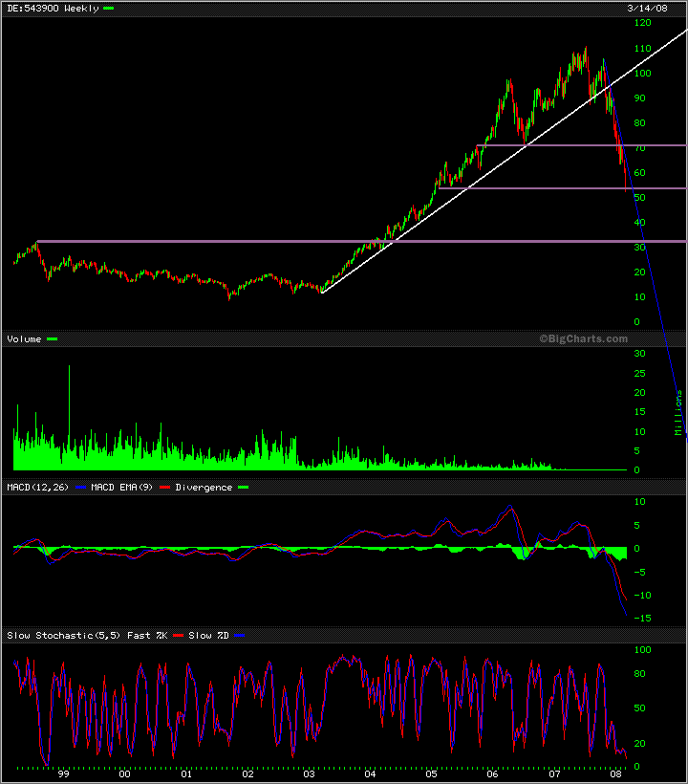Click the 02 year label on time axis
Image resolution: width=688 pixels, height=784 pixels.
pos(247,774)
